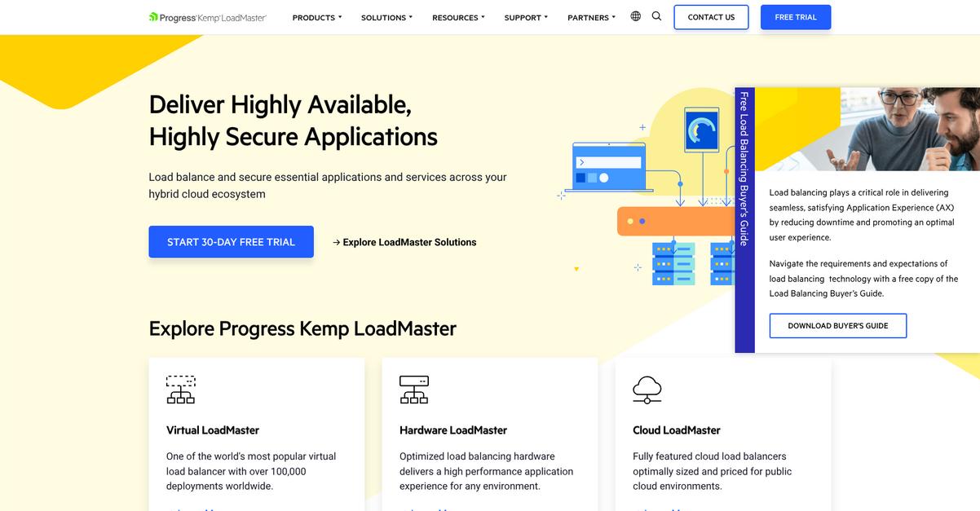This screenshot has height=511, width=980.
Task: Expand the Resources menu
Action: click(x=458, y=17)
